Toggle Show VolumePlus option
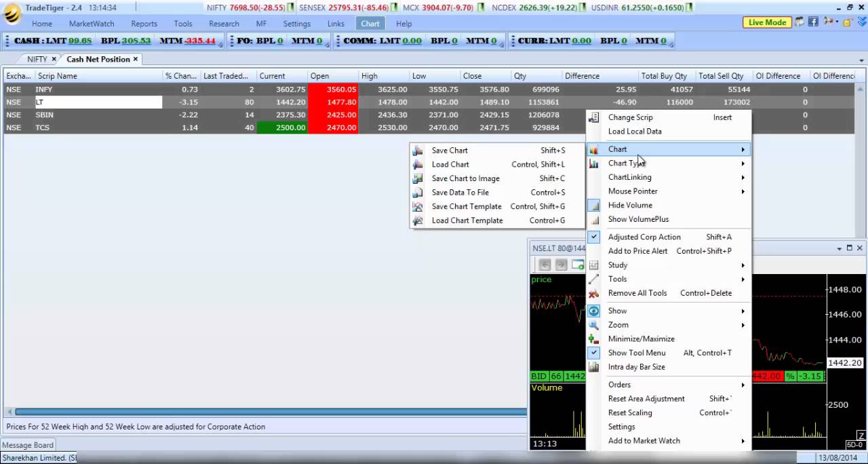This screenshot has height=464, width=868. [x=669, y=219]
